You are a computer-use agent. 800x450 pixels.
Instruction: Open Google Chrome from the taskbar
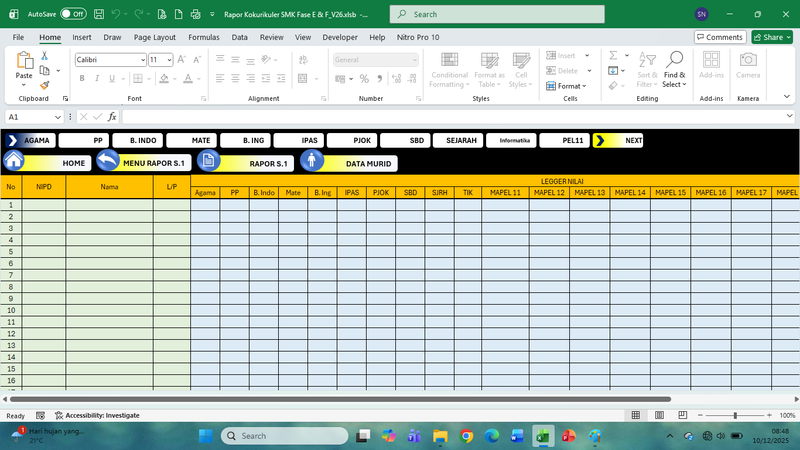(466, 436)
